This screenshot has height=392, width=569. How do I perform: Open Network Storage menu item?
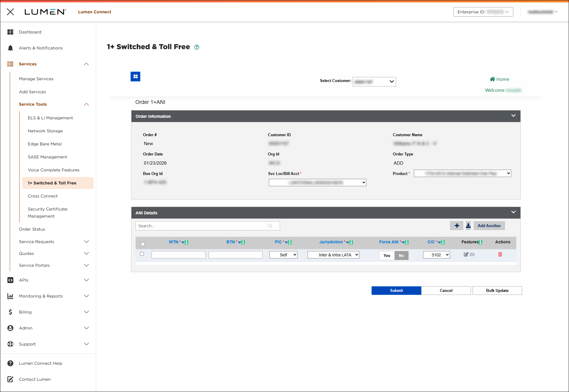(x=45, y=131)
